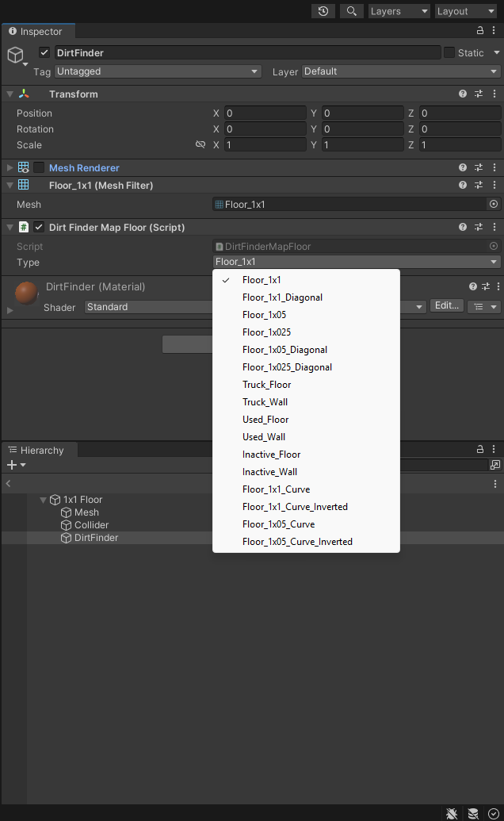The image size is (504, 821).
Task: Click the Transform component help icon
Action: click(462, 94)
